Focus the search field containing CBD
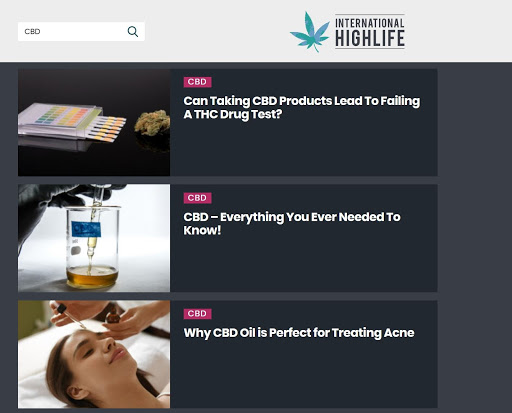512x413 pixels. point(81,32)
